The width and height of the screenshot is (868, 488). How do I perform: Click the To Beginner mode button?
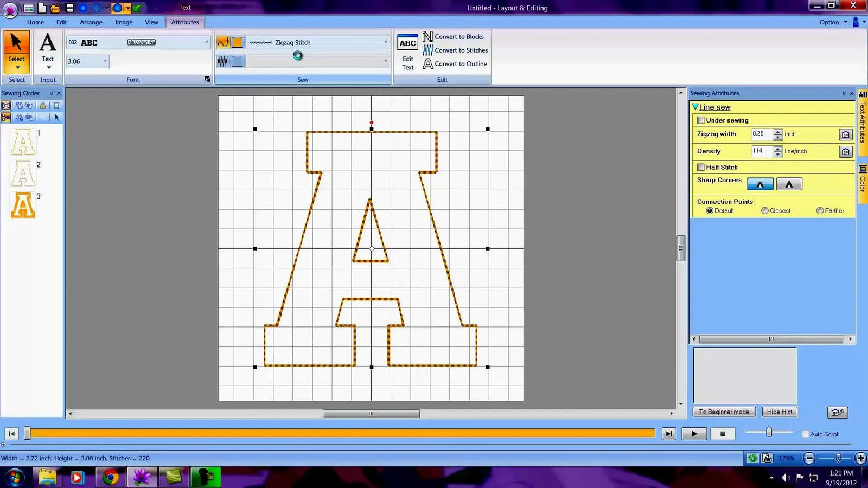(x=724, y=412)
